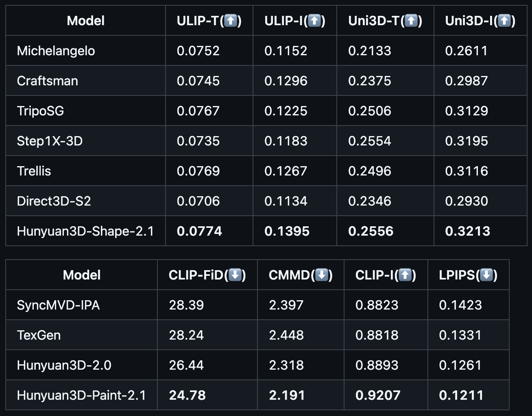The width and height of the screenshot is (532, 416).
Task: Click the down arrow icon next to CLIP-FiD
Action: click(235, 275)
